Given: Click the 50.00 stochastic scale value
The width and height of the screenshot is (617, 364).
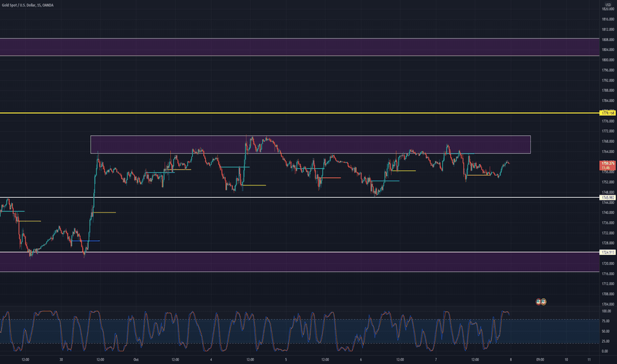Looking at the screenshot, I should pyautogui.click(x=606, y=332).
